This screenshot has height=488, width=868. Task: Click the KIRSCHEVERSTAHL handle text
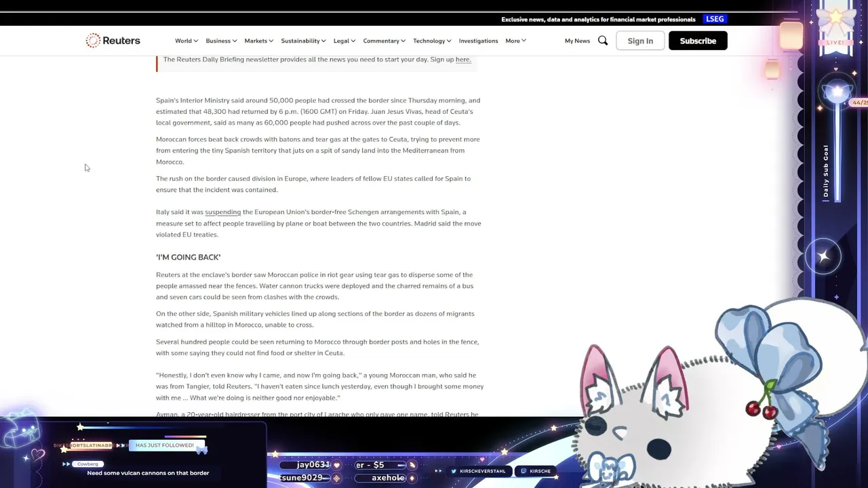(x=483, y=471)
